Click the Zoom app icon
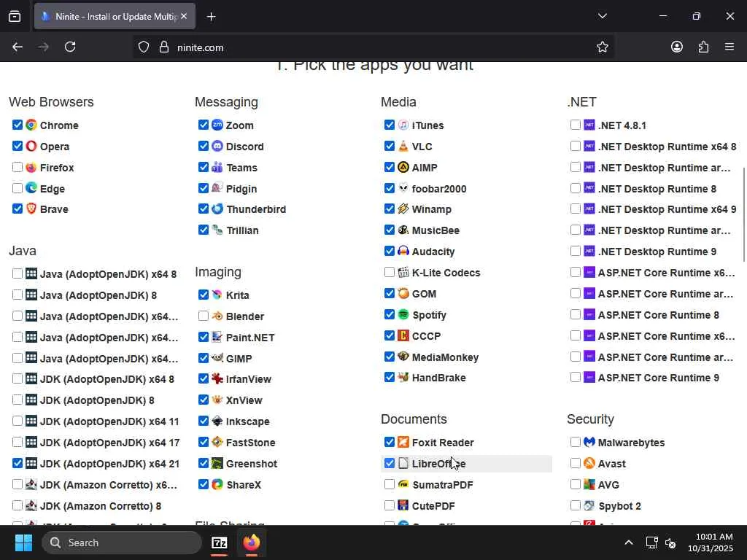This screenshot has height=560, width=747. [x=217, y=125]
